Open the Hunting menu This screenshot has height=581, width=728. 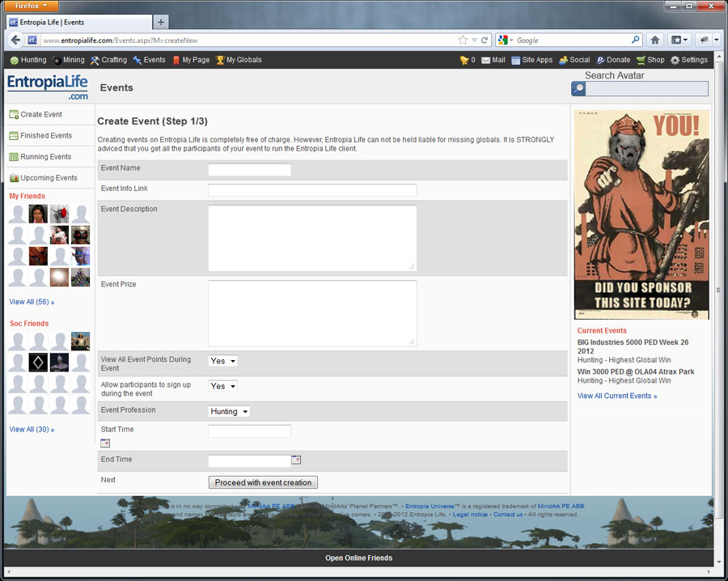point(28,60)
